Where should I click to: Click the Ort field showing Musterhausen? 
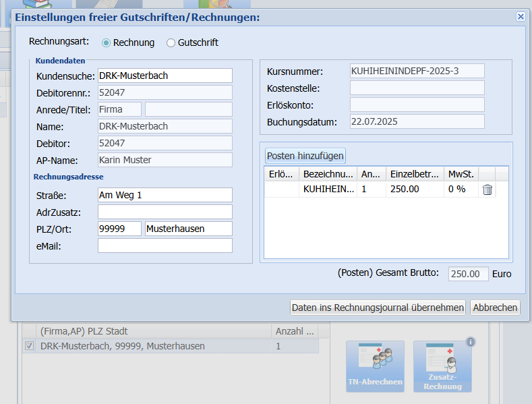pos(188,229)
